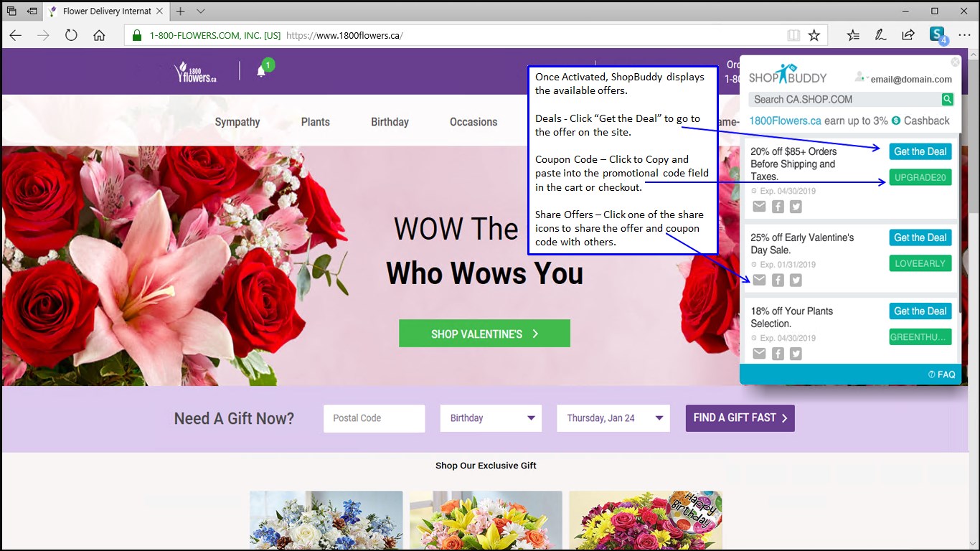Click the Share page icon in toolbar
The image size is (980, 551).
[x=908, y=35]
